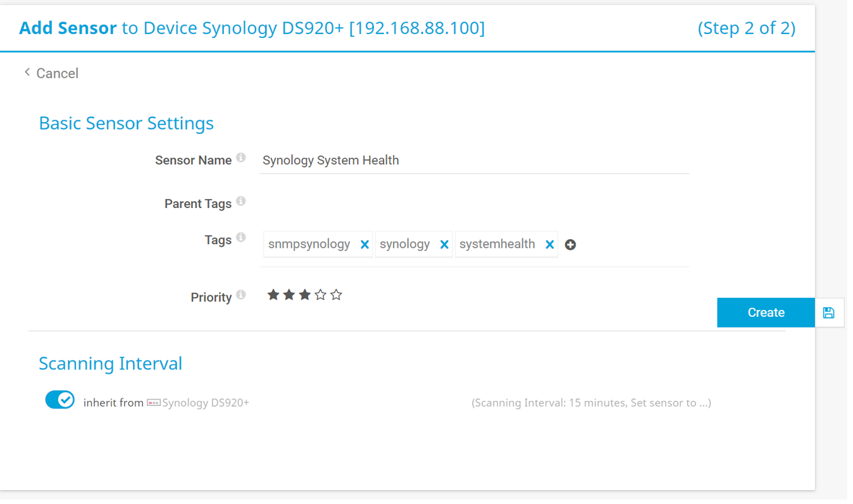This screenshot has width=853, height=504.
Task: Click the empty Parent Tags field
Action: [x=443, y=202]
